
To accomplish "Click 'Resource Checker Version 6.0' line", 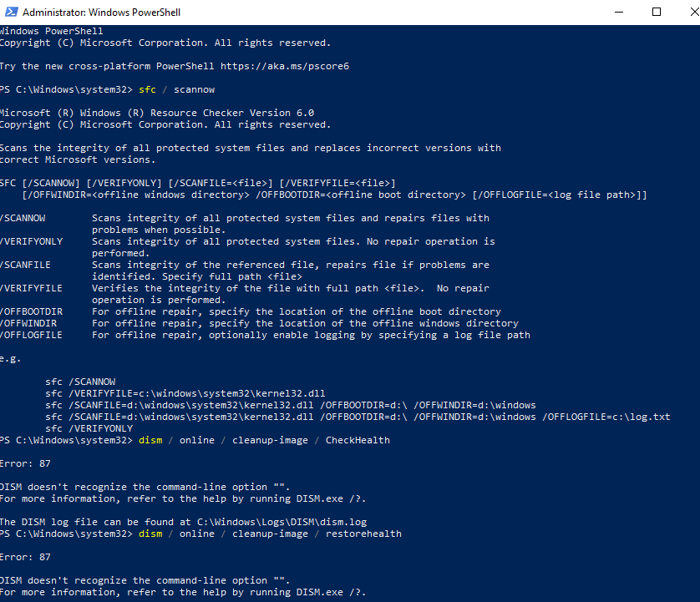I will pyautogui.click(x=157, y=113).
